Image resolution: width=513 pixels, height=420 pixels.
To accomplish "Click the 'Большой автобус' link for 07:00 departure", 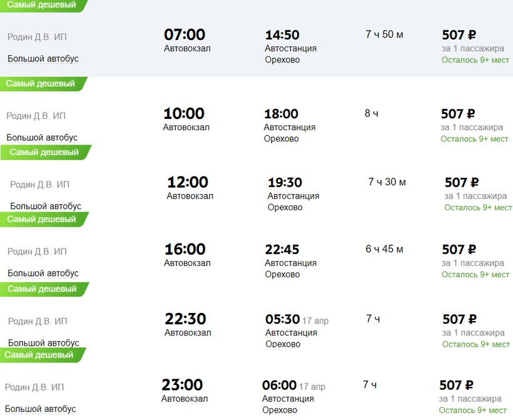I will (x=43, y=59).
